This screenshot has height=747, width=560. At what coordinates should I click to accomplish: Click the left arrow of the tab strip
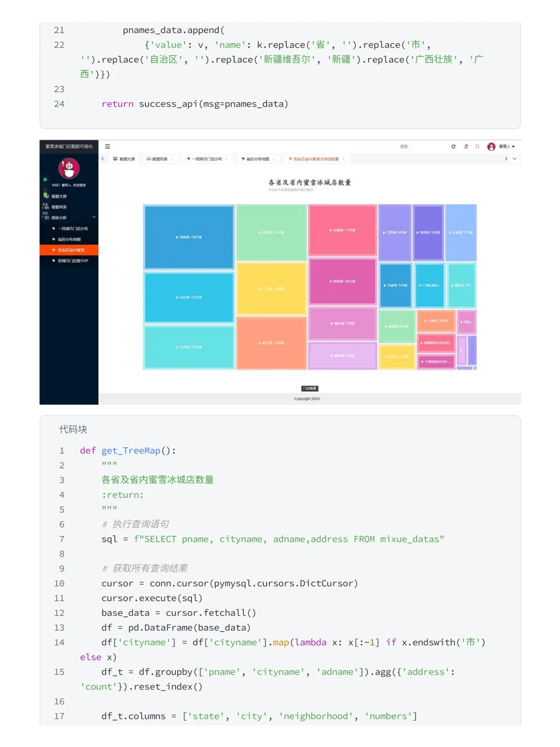tap(103, 159)
